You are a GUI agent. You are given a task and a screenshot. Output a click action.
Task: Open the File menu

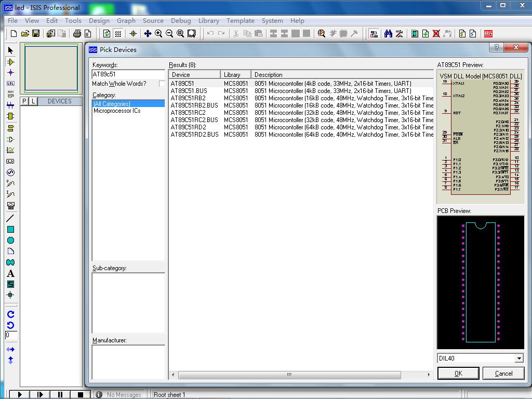12,21
